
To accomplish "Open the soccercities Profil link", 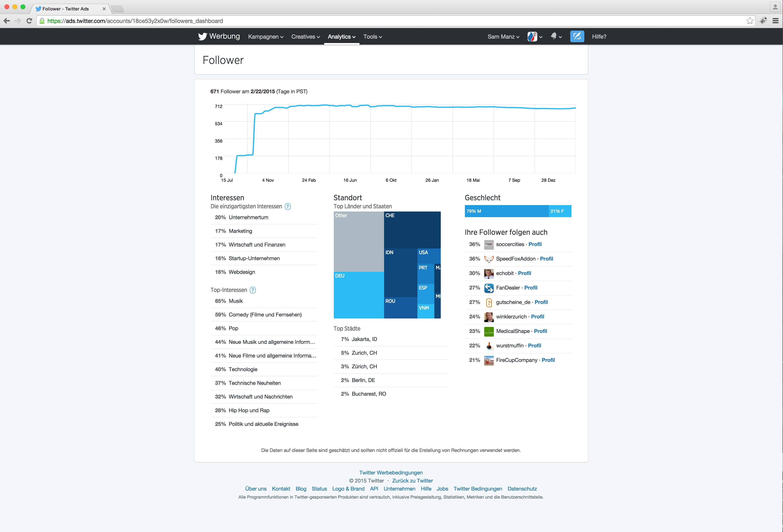I will (535, 244).
